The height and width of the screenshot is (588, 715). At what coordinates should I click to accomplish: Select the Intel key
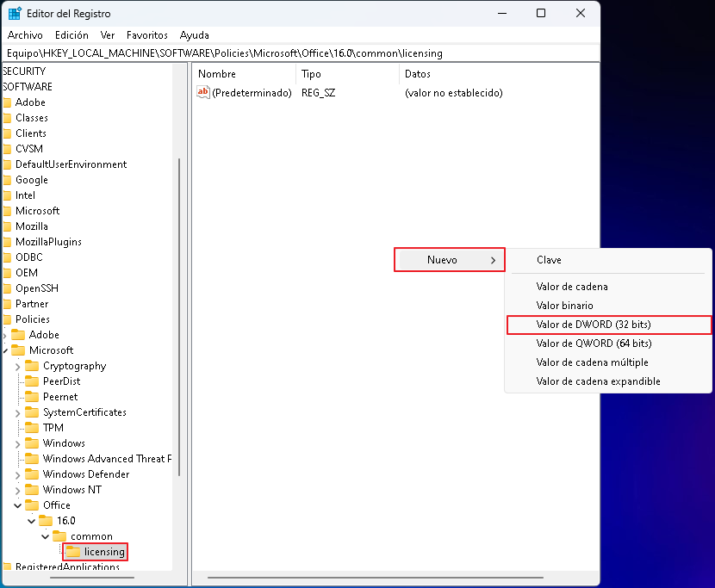pos(25,195)
